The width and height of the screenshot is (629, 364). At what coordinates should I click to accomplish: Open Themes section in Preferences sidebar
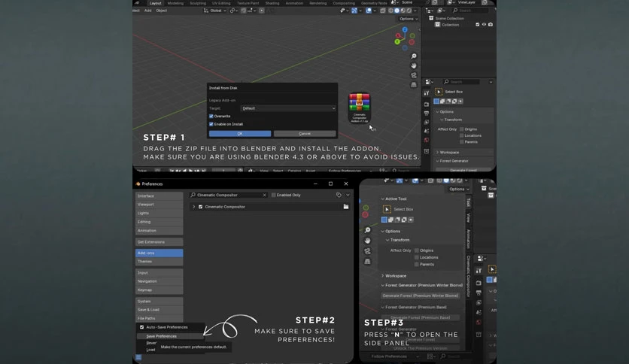pos(160,262)
